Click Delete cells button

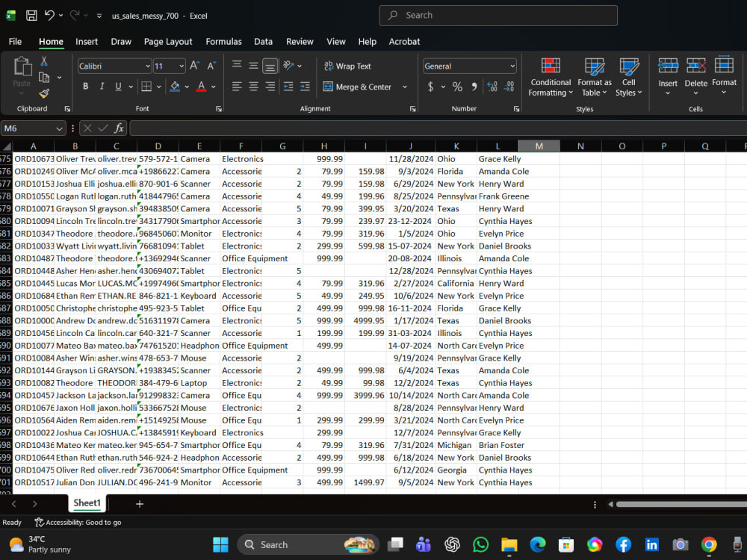pos(695,76)
